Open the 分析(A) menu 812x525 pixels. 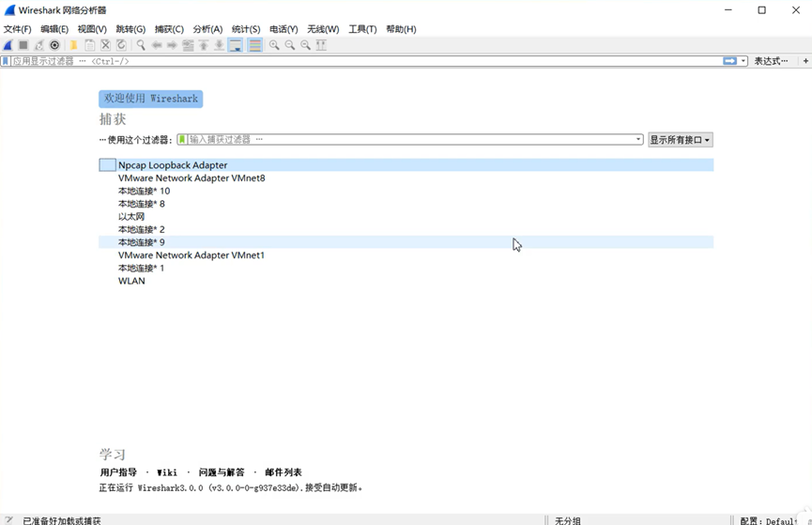207,29
